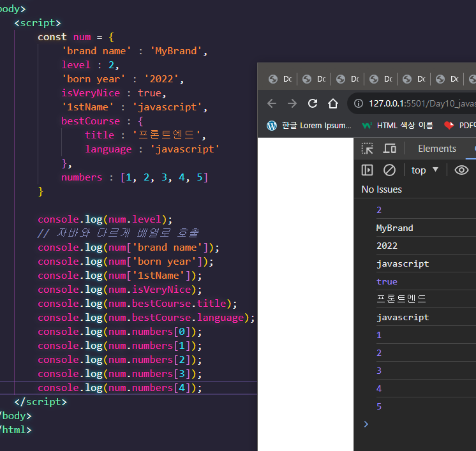
Task: Switch to the Elements tab
Action: pos(437,149)
